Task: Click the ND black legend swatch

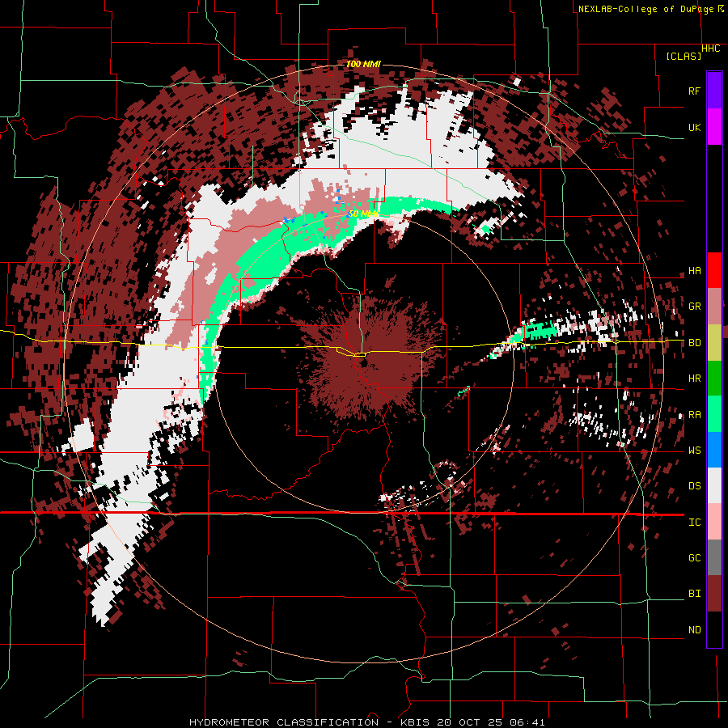Action: [x=714, y=629]
